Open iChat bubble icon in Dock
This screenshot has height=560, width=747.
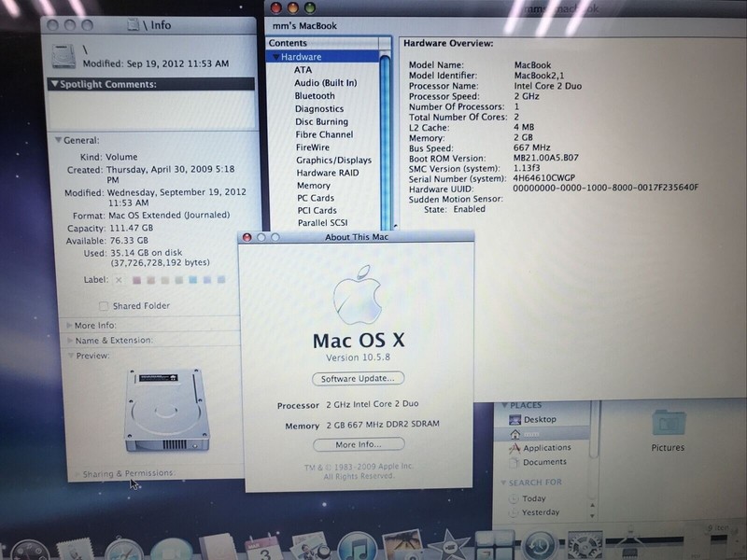click(x=172, y=550)
